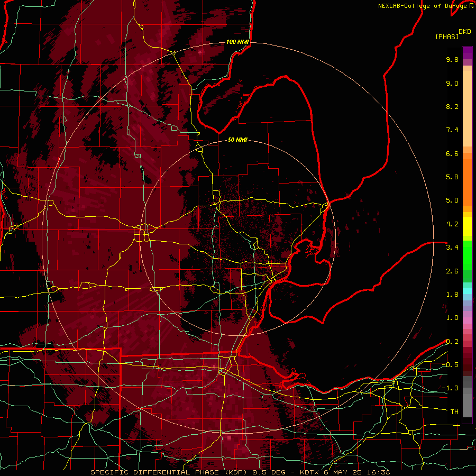476x476 pixels.
Task: Click the 5.8 value on the color scale
Action: pyautogui.click(x=452, y=177)
